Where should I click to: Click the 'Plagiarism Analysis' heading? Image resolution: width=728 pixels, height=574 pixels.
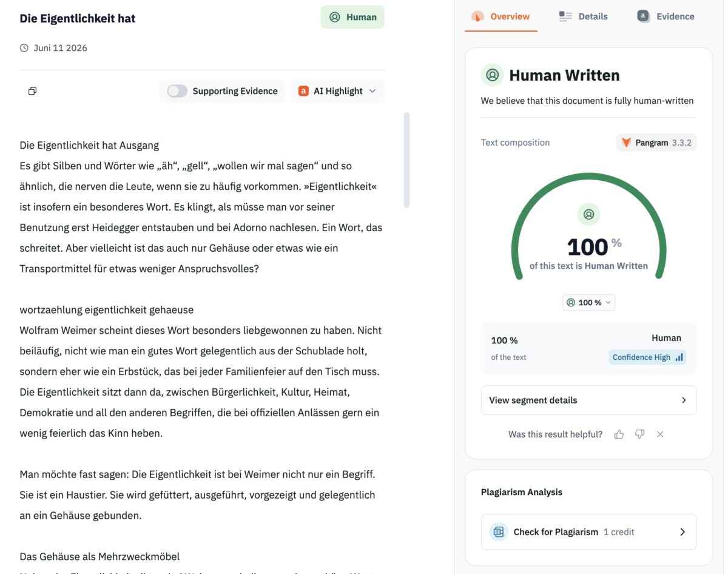click(522, 492)
